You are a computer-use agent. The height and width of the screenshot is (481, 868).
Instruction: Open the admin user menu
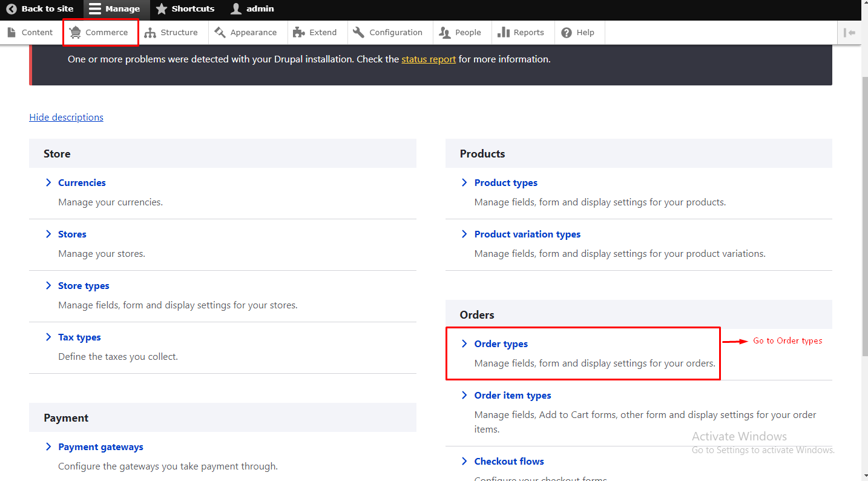tap(252, 9)
